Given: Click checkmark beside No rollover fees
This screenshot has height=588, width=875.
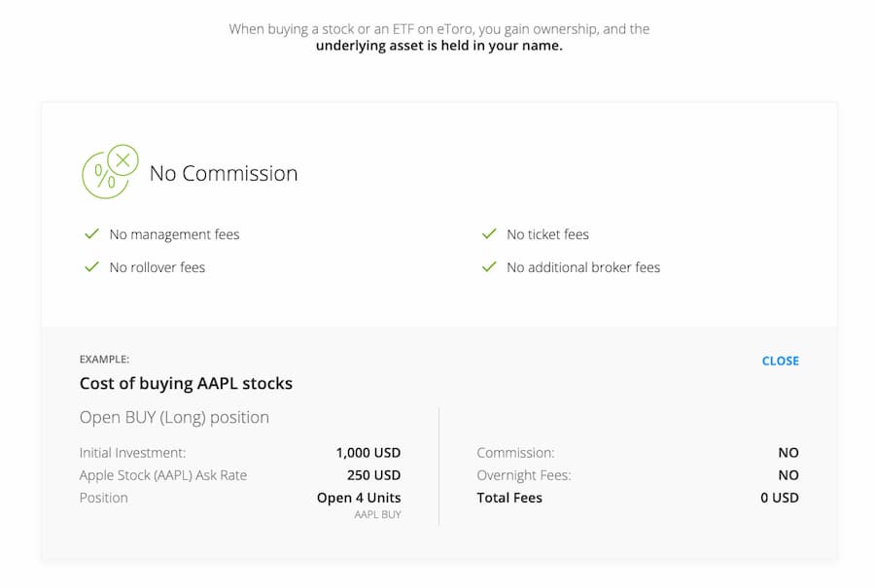Looking at the screenshot, I should [x=91, y=266].
